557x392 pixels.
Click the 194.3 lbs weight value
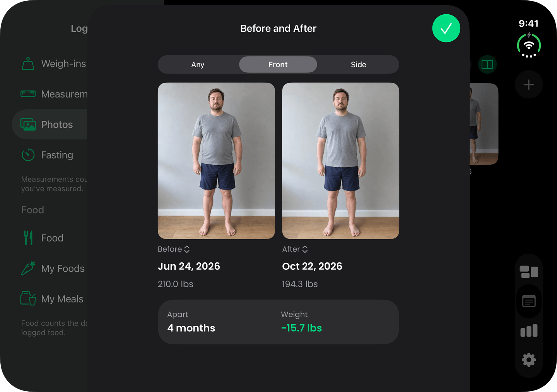[300, 284]
